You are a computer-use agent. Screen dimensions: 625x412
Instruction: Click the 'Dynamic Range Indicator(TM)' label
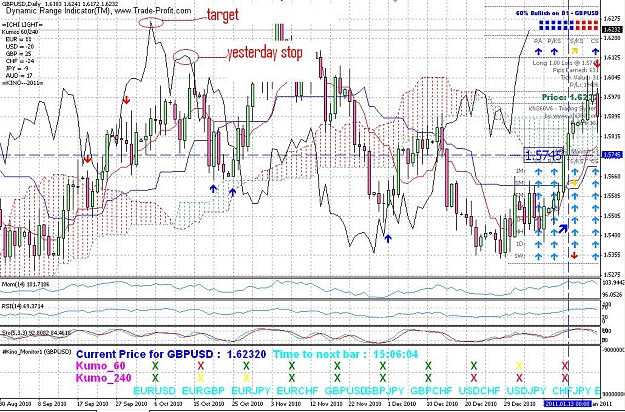point(59,11)
